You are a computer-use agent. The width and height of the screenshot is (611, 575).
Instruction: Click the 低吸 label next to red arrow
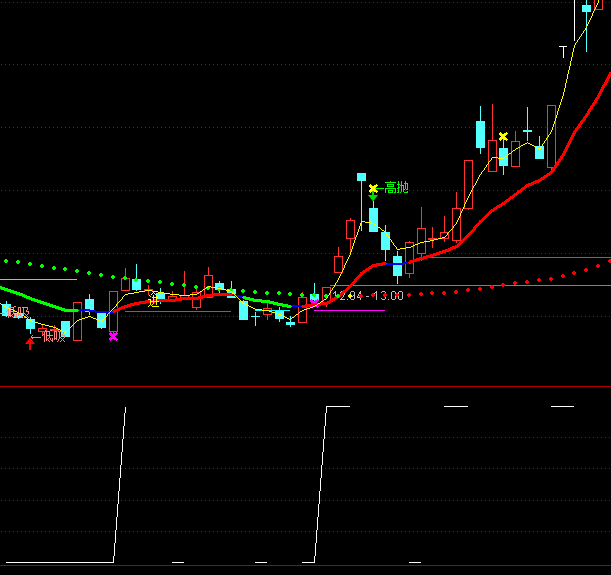point(51,336)
